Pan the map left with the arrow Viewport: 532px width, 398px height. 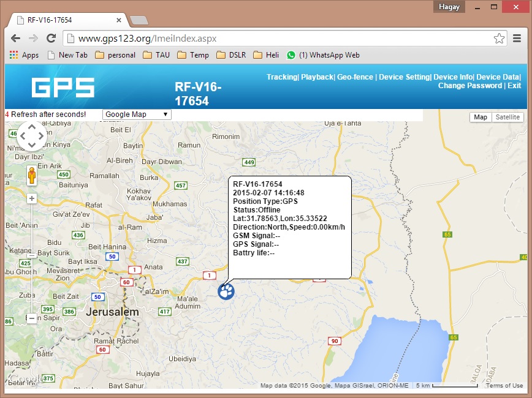tap(23, 136)
